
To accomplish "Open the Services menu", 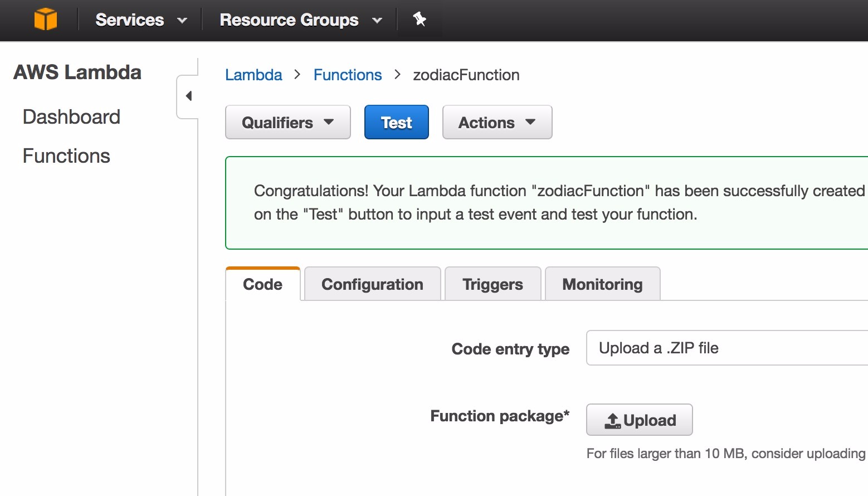I will [140, 20].
